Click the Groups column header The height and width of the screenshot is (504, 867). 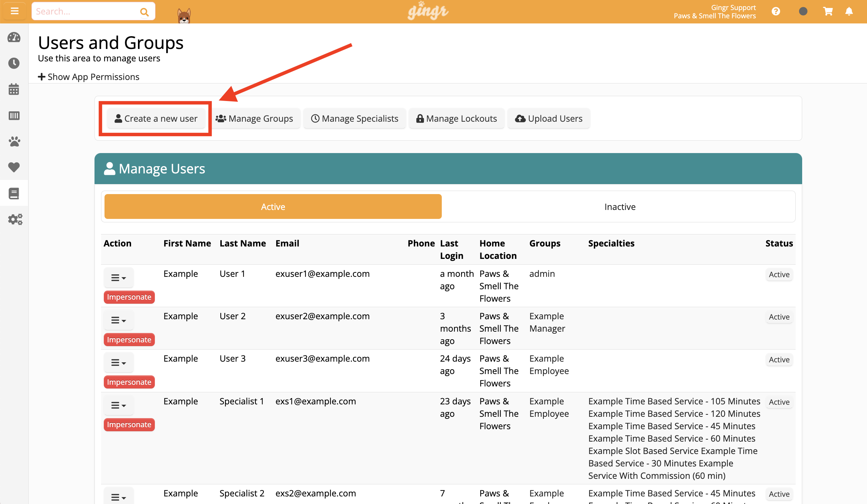545,243
